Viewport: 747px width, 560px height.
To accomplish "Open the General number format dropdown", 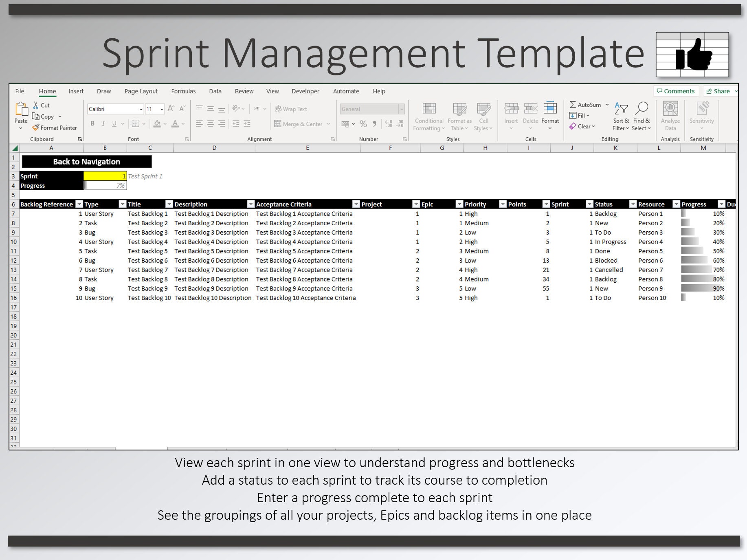I will pyautogui.click(x=402, y=109).
